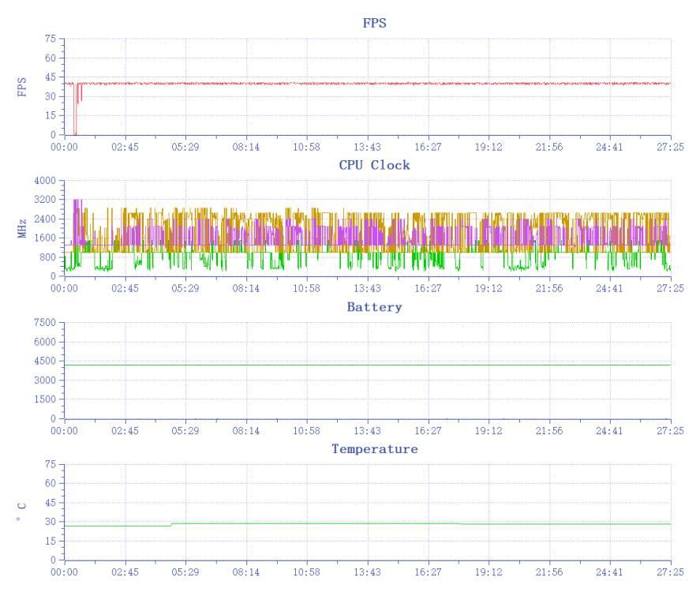Image resolution: width=700 pixels, height=592 pixels.
Task: Click the °C y-axis unit label
Action: click(22, 511)
